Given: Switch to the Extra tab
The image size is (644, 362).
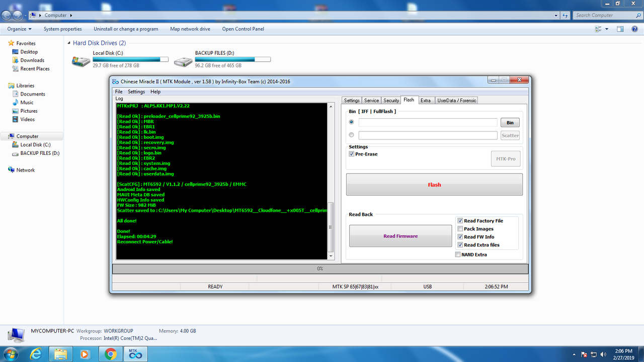Looking at the screenshot, I should pos(426,101).
